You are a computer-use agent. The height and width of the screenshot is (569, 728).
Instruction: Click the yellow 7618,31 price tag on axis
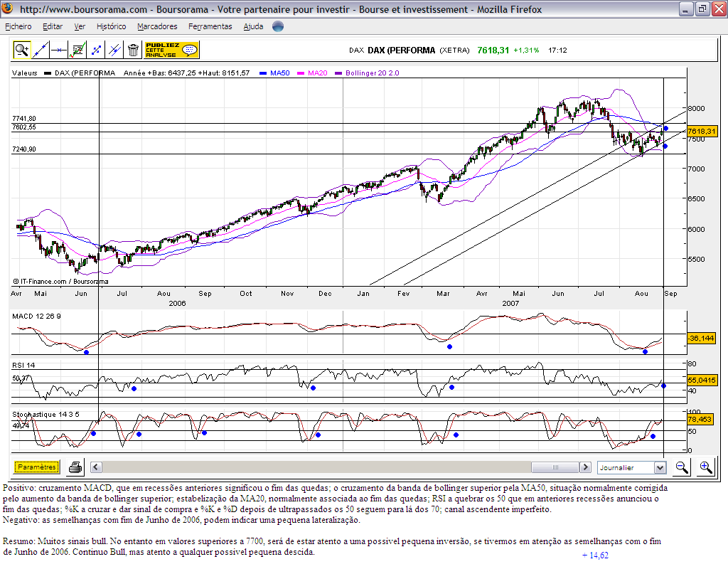702,132
